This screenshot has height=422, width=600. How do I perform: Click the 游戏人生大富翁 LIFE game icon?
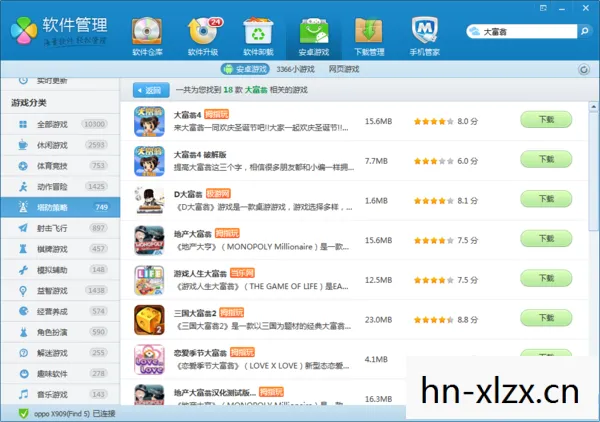coord(149,280)
